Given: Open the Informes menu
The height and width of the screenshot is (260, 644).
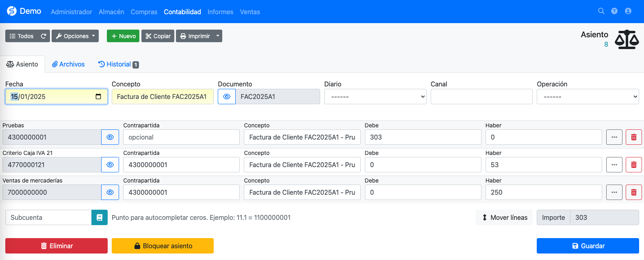Looking at the screenshot, I should (220, 12).
